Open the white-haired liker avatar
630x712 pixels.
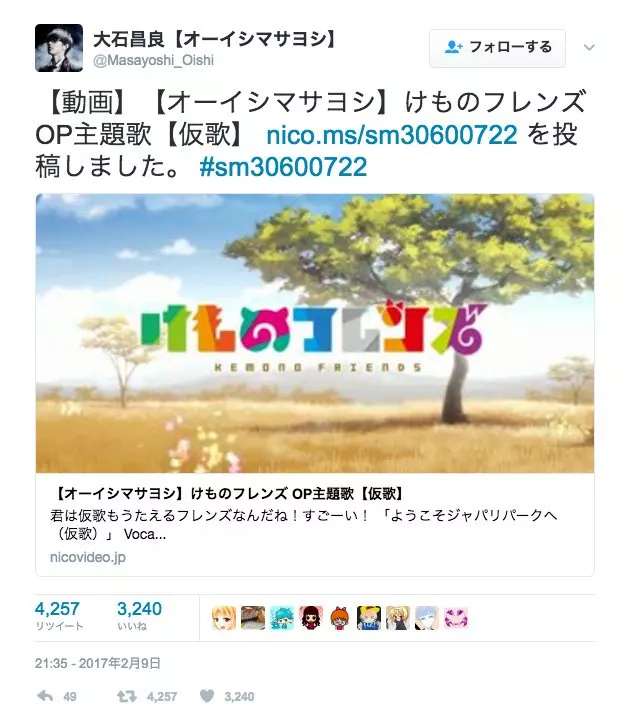(x=427, y=618)
